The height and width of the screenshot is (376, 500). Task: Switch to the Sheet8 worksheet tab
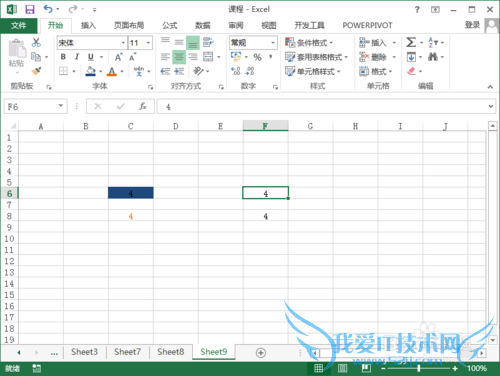[x=170, y=352]
